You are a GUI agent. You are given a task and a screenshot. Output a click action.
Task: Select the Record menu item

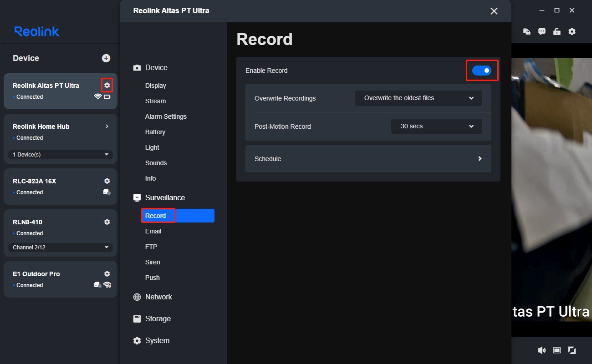pyautogui.click(x=178, y=216)
